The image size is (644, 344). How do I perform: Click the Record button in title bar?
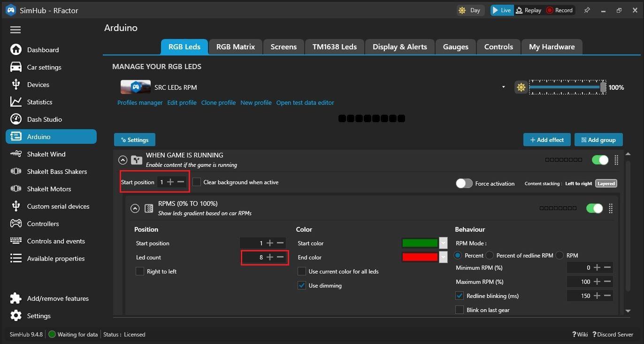(560, 10)
